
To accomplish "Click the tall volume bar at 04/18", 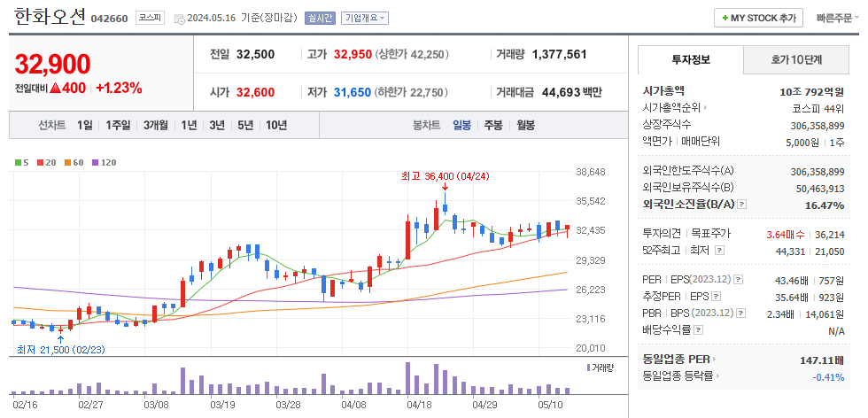I will tap(408, 378).
